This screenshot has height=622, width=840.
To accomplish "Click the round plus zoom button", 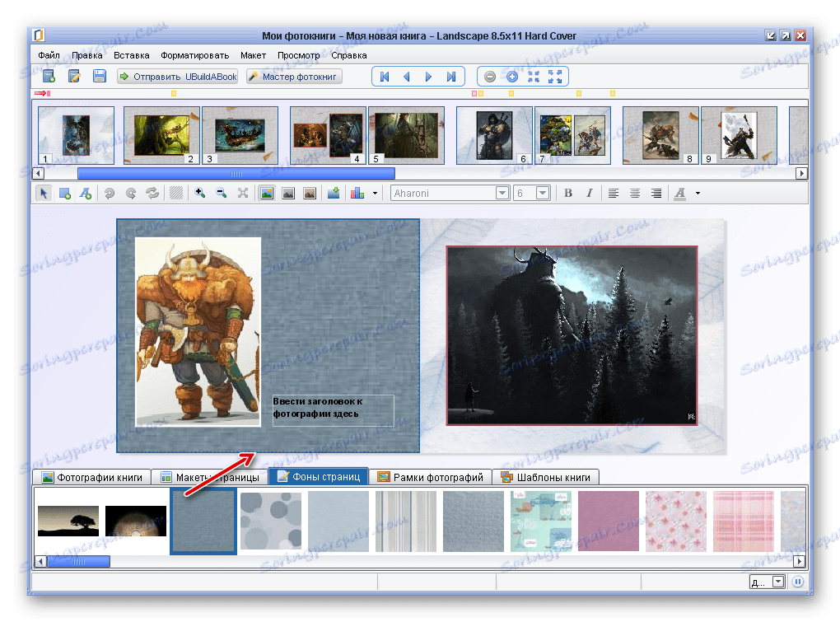I will click(x=511, y=77).
